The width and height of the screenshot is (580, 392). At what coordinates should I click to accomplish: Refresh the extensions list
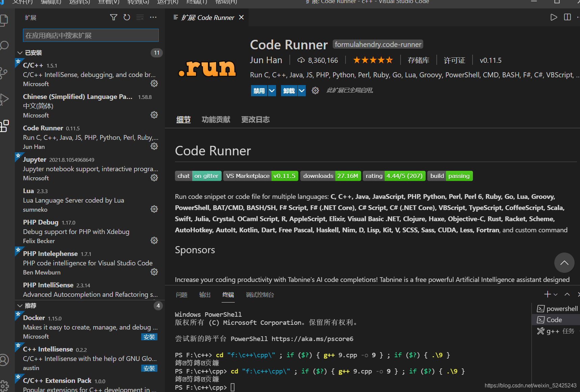pos(127,17)
